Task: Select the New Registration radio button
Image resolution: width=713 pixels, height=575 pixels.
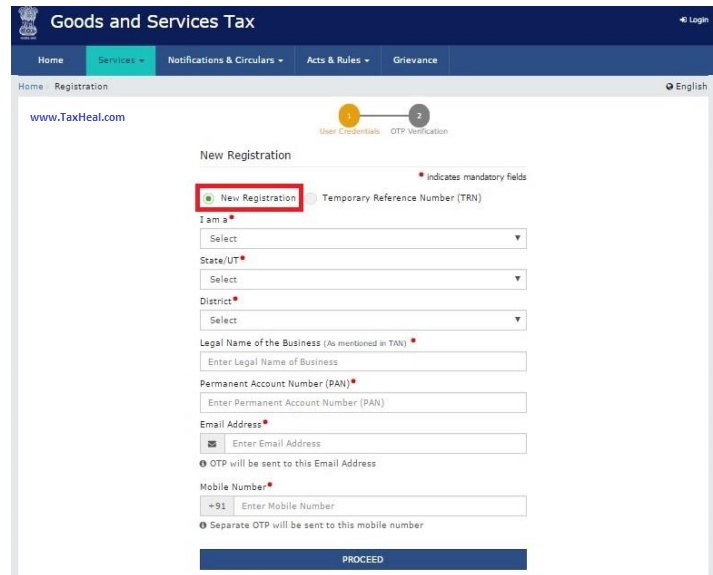Action: 209,198
